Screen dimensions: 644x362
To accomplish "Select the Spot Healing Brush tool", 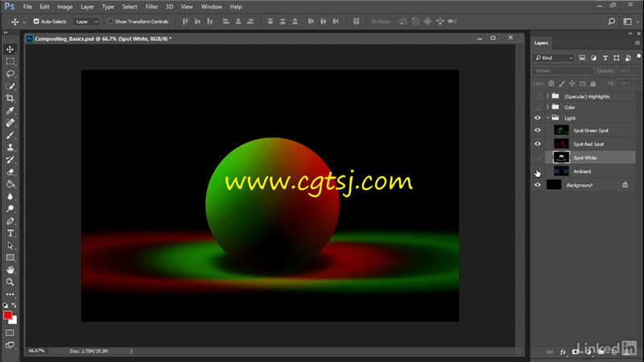I will coord(10,123).
